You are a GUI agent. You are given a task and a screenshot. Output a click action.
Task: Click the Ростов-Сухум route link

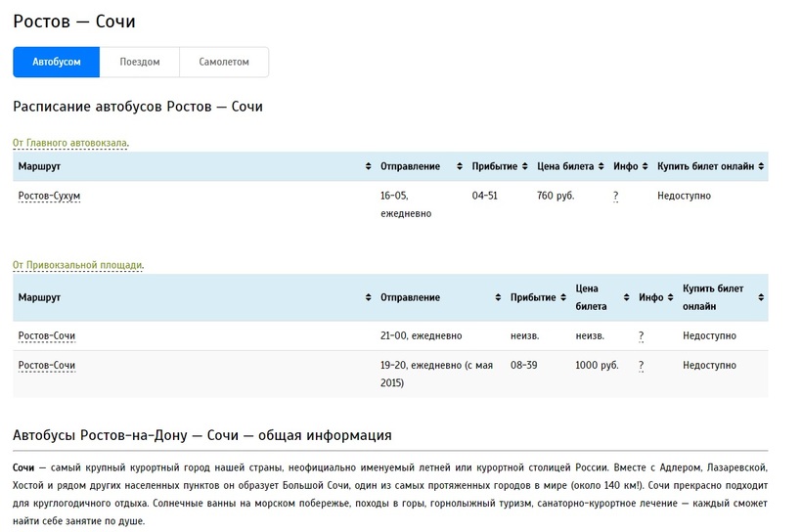(x=49, y=196)
